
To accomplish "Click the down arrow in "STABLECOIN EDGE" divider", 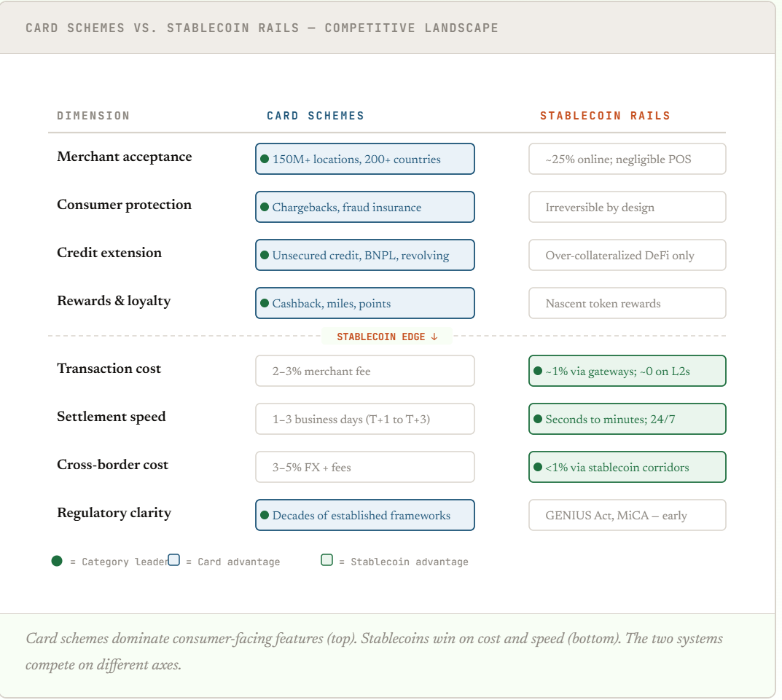I will pyautogui.click(x=434, y=337).
